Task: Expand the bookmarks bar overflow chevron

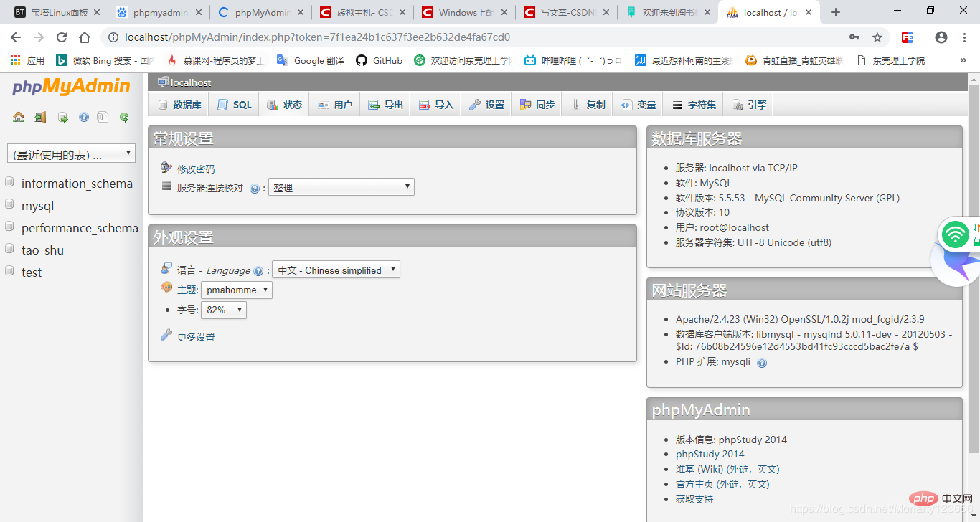Action: 963,60
